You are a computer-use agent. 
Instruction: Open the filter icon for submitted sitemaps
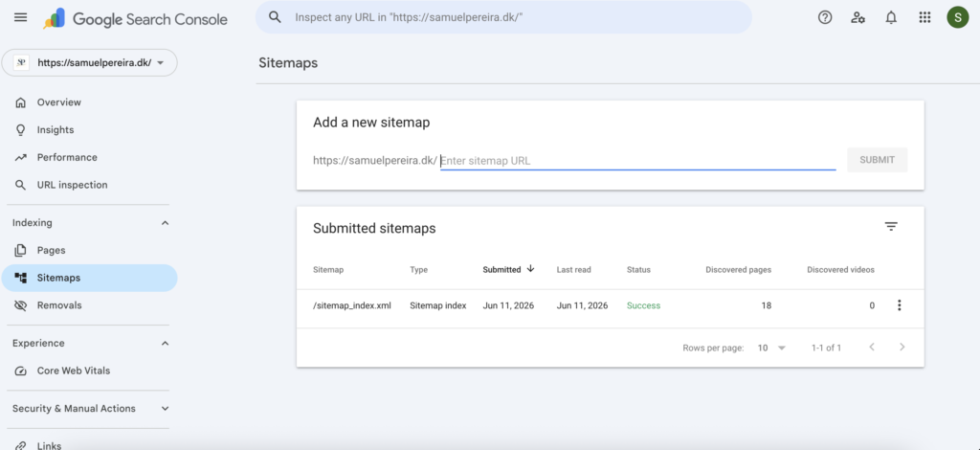click(891, 227)
